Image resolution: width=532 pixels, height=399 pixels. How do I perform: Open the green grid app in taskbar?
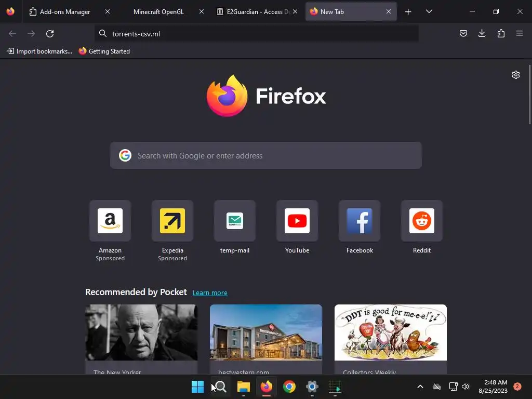point(335,387)
